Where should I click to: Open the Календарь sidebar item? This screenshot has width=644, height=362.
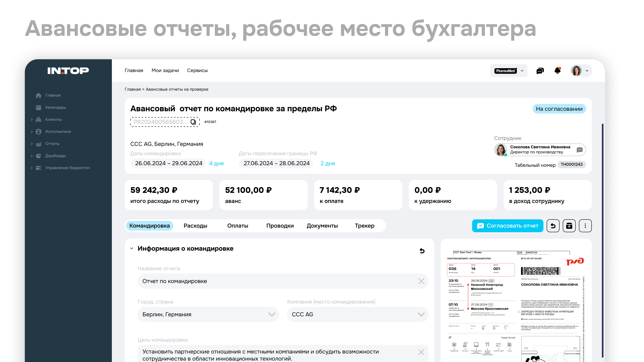(x=56, y=107)
